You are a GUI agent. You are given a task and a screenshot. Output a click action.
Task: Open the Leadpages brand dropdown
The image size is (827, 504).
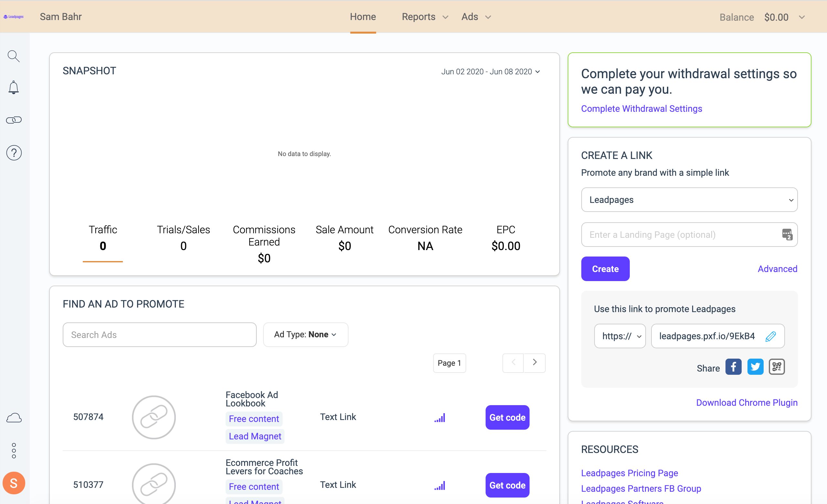(x=689, y=200)
